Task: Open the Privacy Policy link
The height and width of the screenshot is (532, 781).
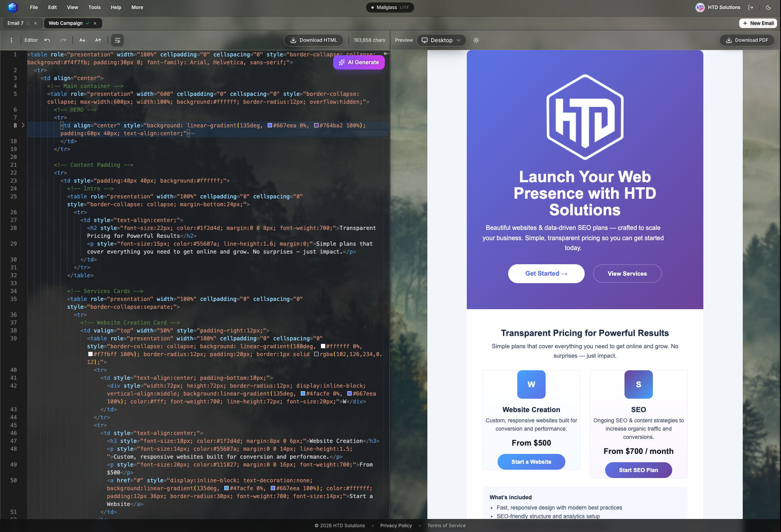Action: 396,525
